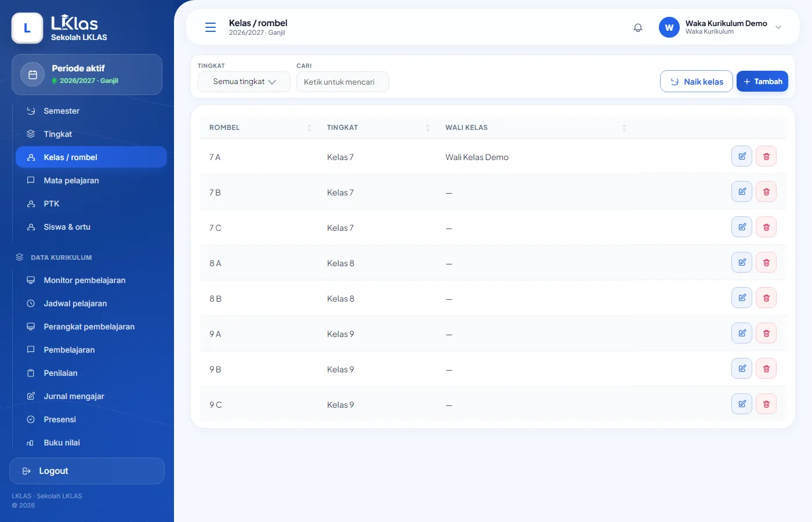
Task: Delete rombel 7 A
Action: 766,156
